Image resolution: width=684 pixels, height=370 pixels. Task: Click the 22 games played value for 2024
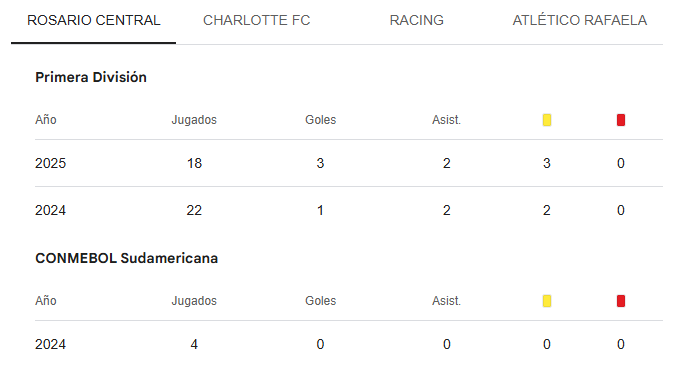[194, 210]
